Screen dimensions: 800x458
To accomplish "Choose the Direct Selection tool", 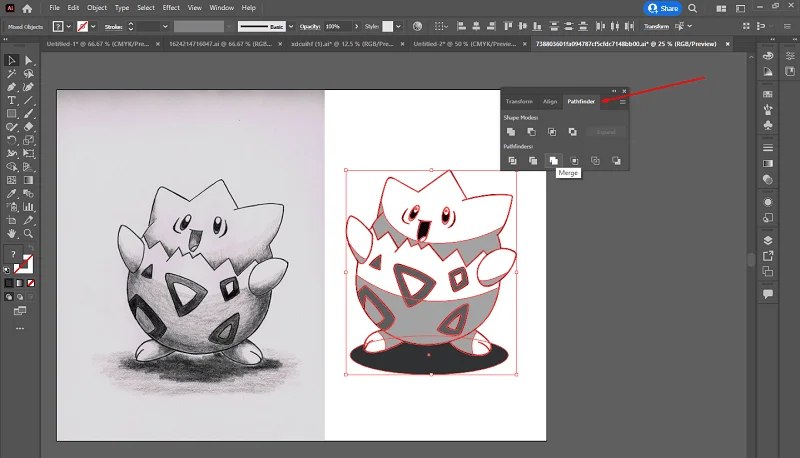I will (x=29, y=61).
